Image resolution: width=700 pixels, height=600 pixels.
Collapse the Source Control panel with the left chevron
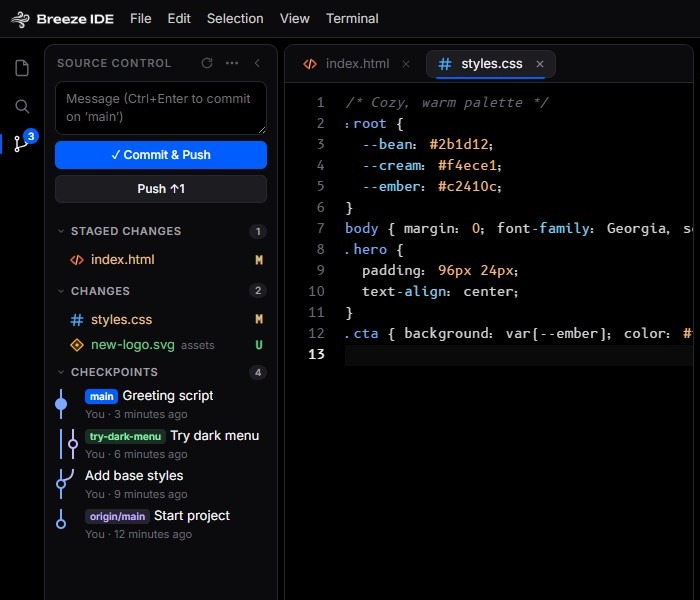click(x=257, y=63)
